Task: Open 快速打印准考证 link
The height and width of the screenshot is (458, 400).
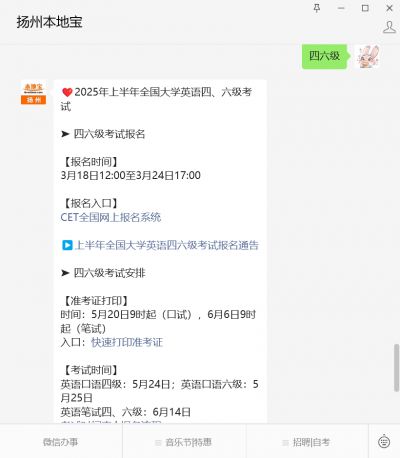Action: (x=127, y=342)
